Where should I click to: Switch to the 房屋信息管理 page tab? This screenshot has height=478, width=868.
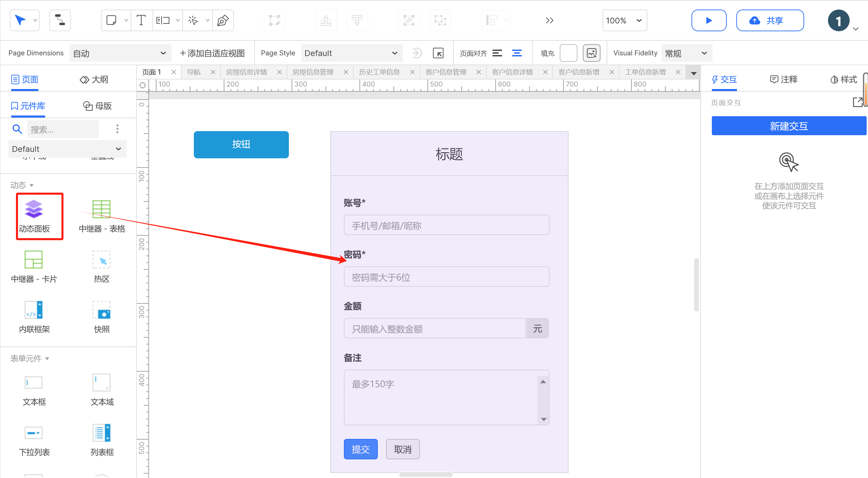(313, 72)
